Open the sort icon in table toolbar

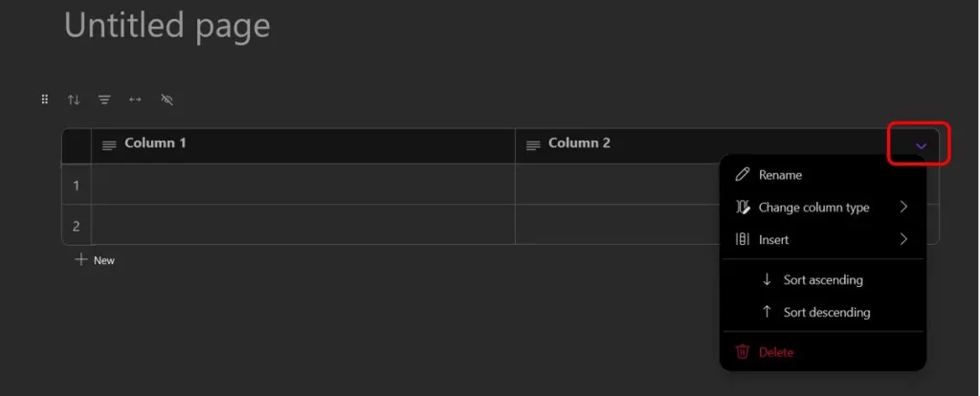[x=74, y=99]
